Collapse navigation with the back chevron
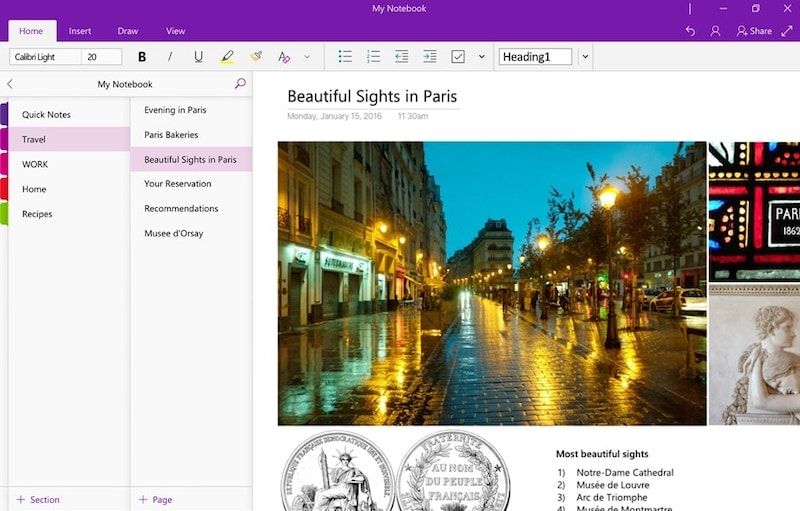This screenshot has height=511, width=800. coord(10,84)
